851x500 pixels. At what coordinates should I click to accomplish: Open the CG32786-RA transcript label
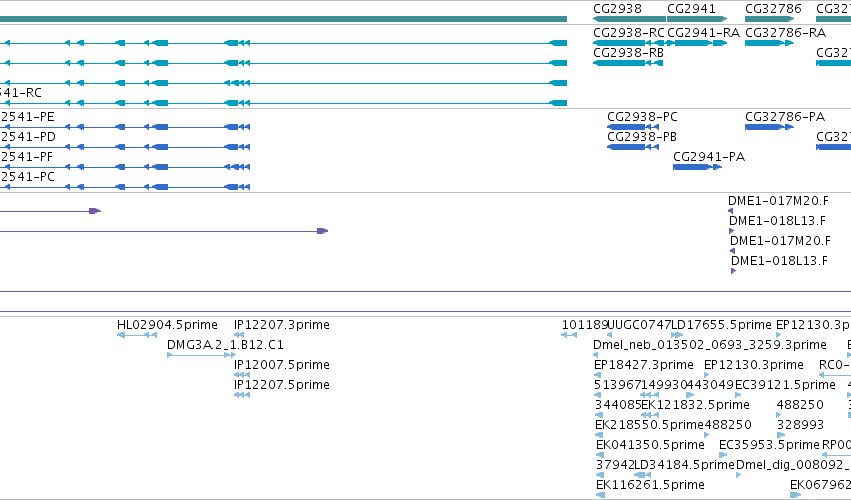pos(785,33)
